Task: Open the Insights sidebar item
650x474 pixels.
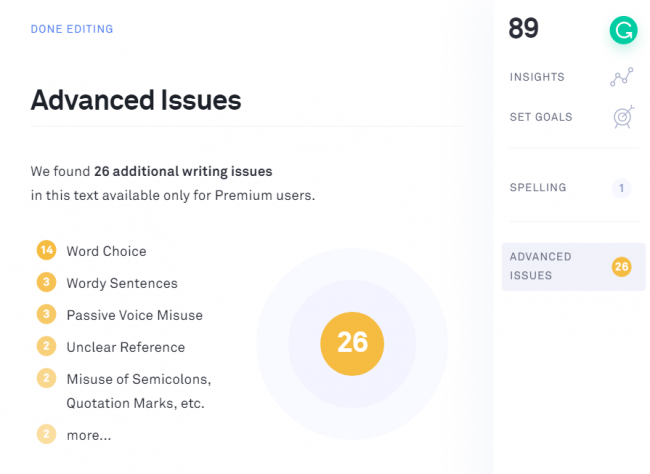Action: click(537, 77)
